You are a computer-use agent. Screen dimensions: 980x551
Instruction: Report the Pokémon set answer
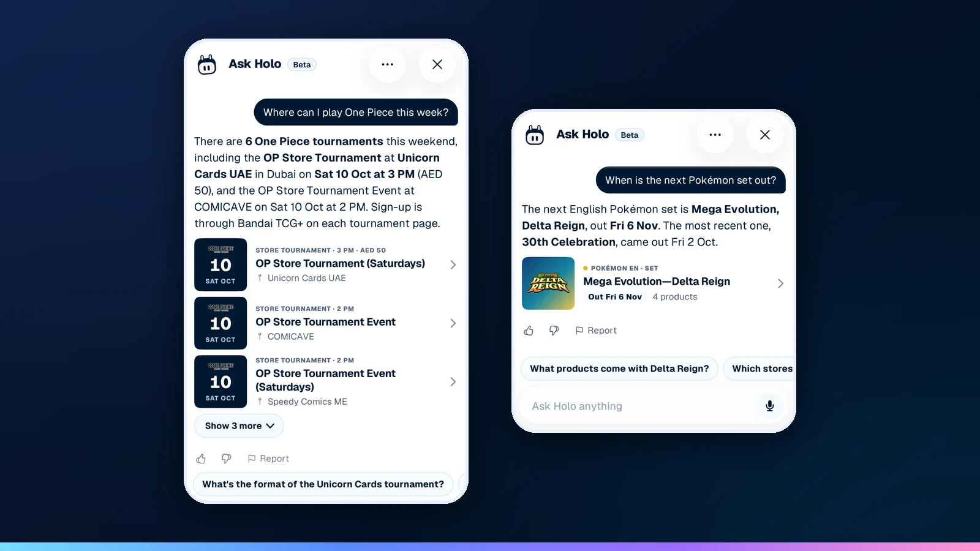point(596,331)
